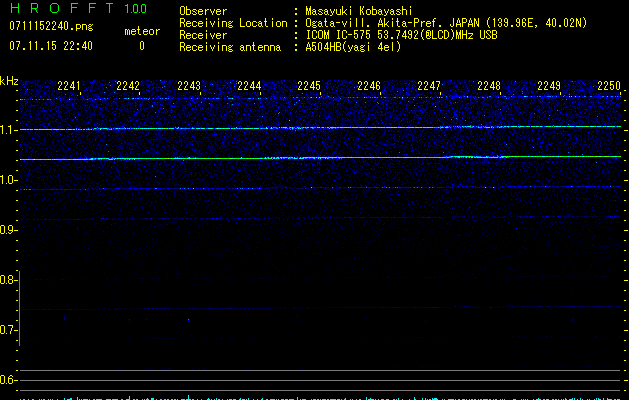Pick the 2248 time marker
This screenshot has width=629, height=400.
(489, 87)
